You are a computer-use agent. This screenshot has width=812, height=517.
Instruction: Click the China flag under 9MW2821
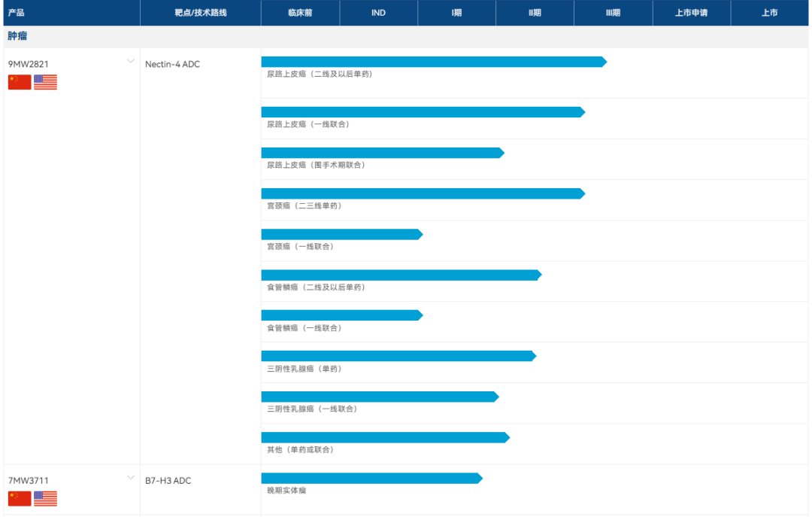20,82
